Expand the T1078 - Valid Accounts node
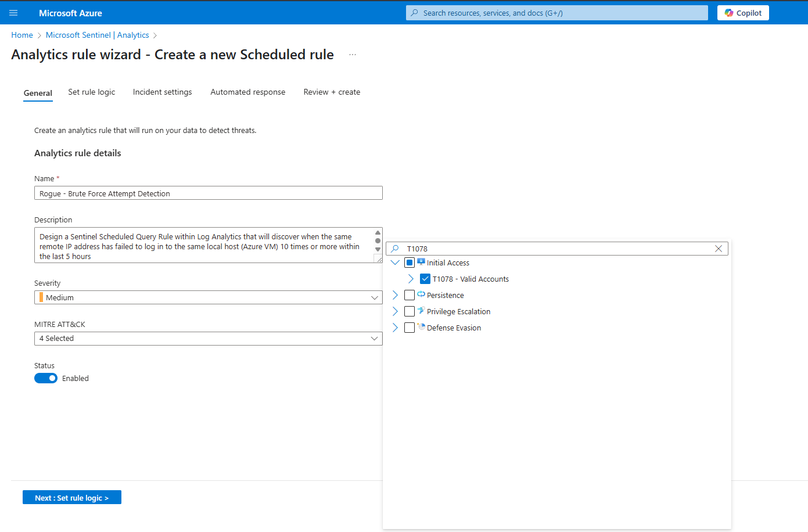The width and height of the screenshot is (808, 532). (x=411, y=279)
